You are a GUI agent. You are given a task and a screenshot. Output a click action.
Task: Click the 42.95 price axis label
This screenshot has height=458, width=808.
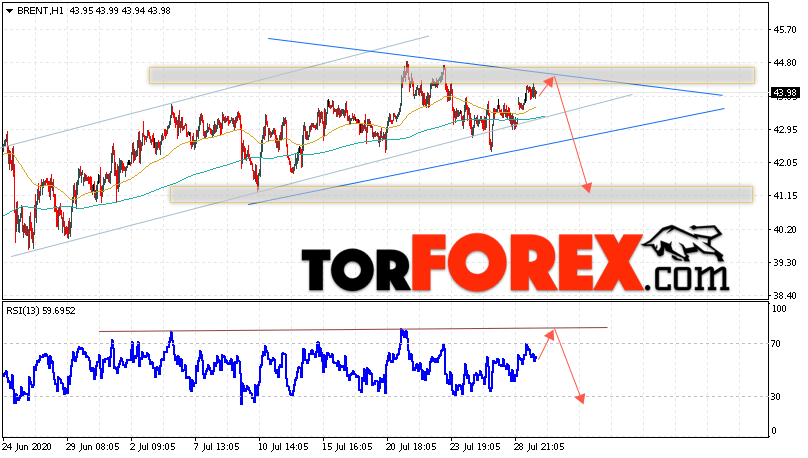[784, 130]
